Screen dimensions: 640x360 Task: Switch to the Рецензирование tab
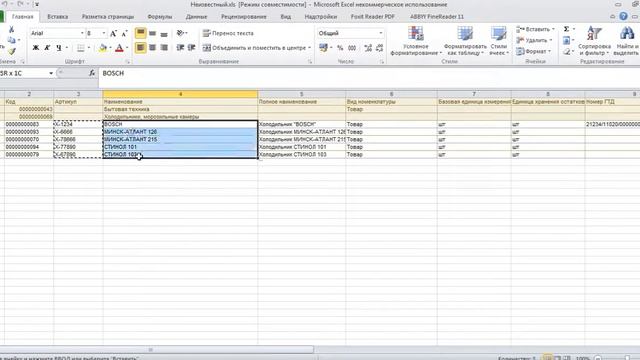click(244, 17)
